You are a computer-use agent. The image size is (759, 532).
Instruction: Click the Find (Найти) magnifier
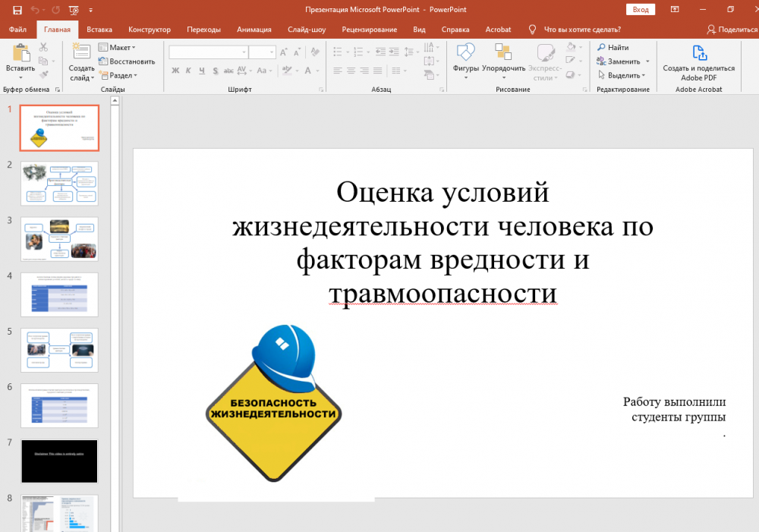[x=603, y=48]
